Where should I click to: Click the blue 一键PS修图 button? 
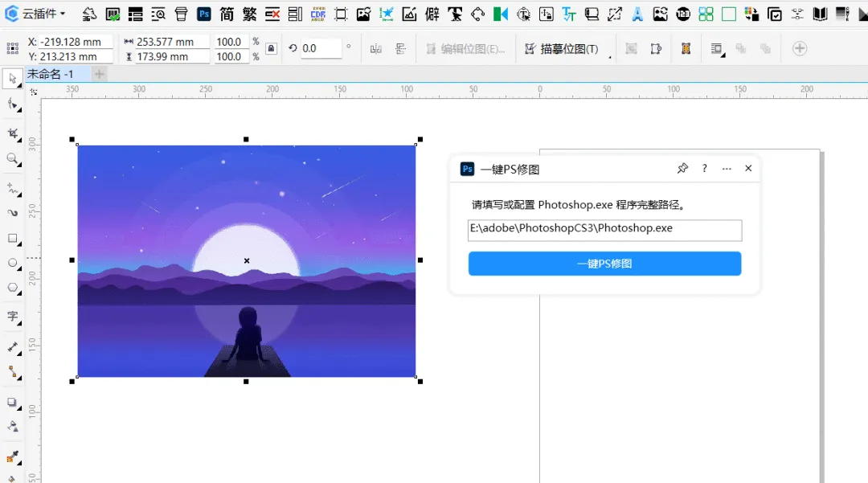(604, 264)
